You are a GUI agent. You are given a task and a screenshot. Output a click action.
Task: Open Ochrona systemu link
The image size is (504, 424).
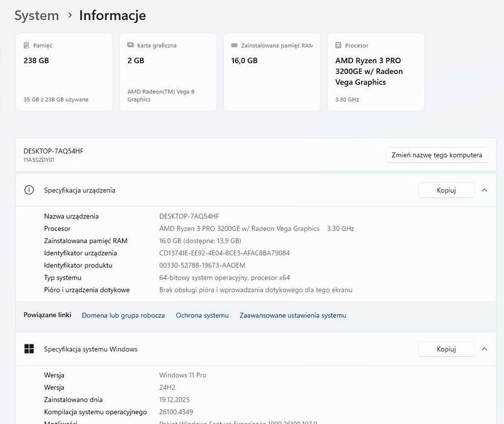pyautogui.click(x=202, y=315)
